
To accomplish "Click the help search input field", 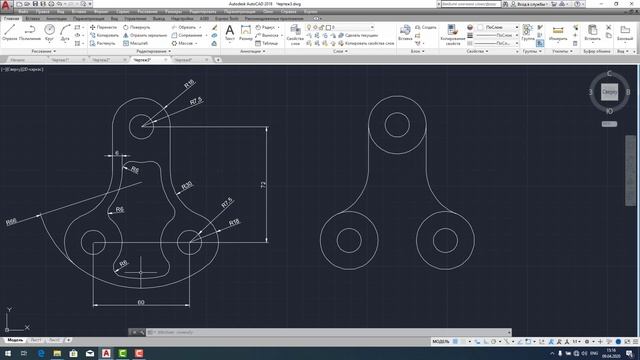I will pyautogui.click(x=470, y=4).
